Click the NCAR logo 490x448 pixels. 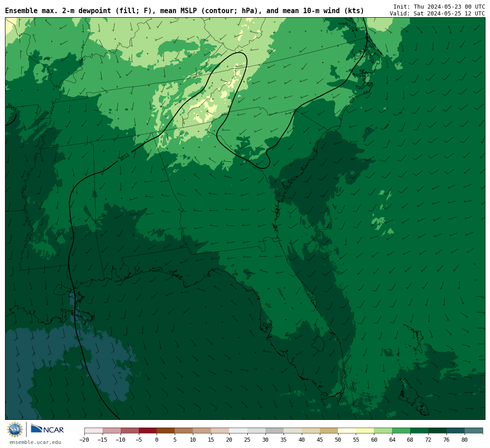[x=48, y=429]
